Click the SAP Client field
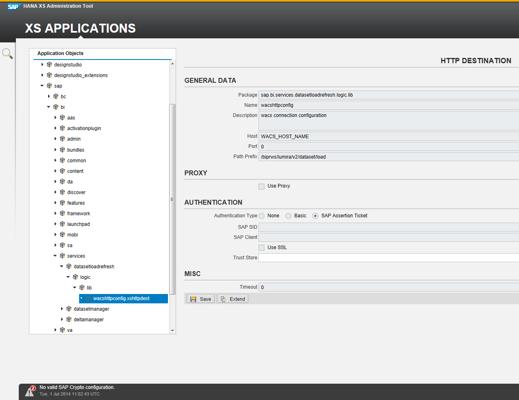519x400 pixels. pyautogui.click(x=389, y=237)
